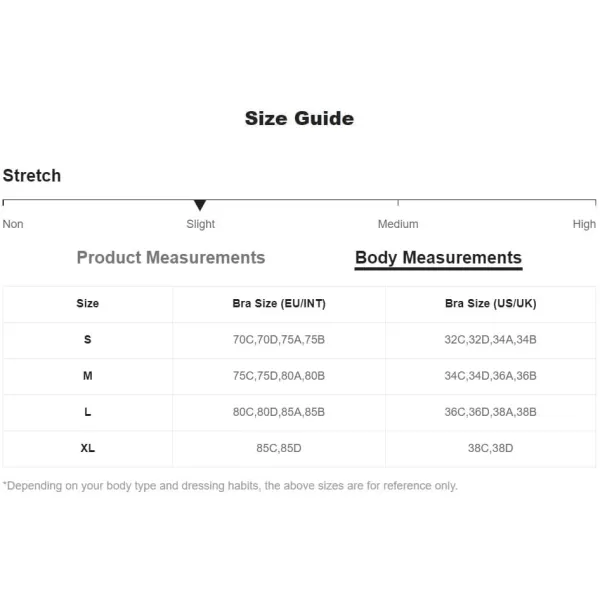Click the Bra Size (US/UK) column header
The height and width of the screenshot is (600, 600).
coord(491,303)
